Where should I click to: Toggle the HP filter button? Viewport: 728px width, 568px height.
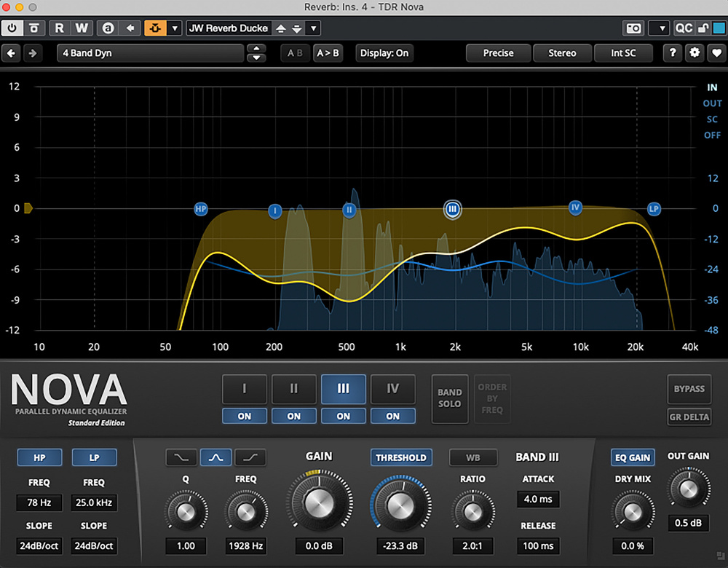tap(39, 457)
